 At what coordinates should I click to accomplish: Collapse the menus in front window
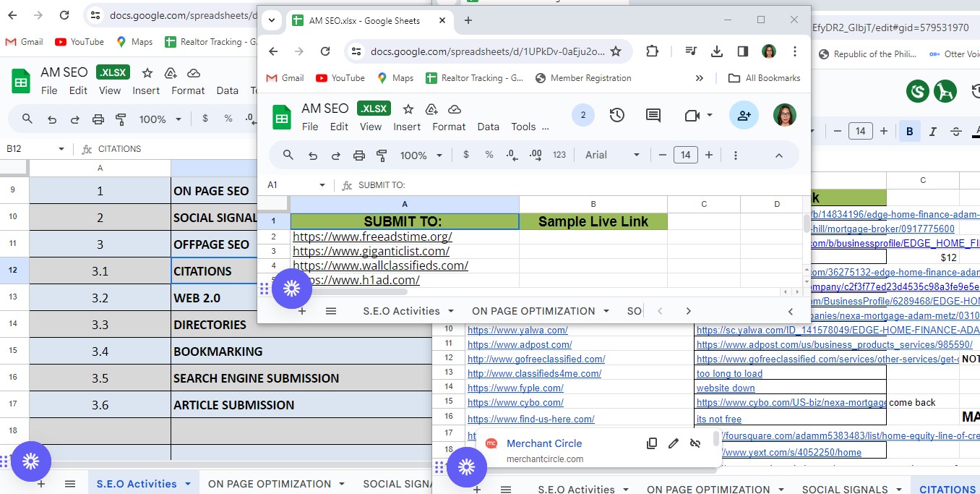point(779,155)
